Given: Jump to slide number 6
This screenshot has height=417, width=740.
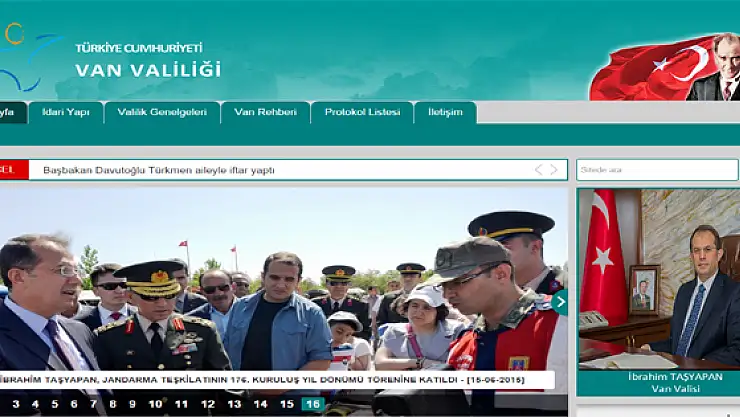Looking at the screenshot, I should [x=74, y=404].
